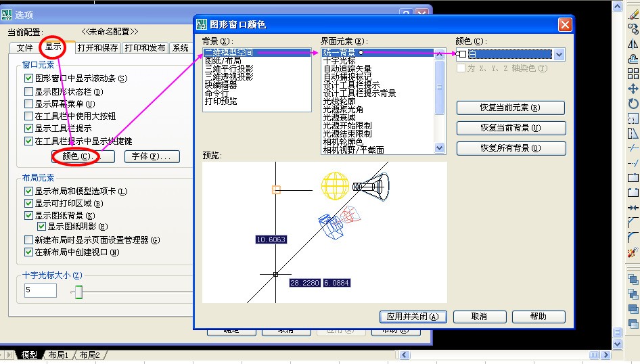640x364 pixels.
Task: Click the Apply and Close button
Action: coord(413,317)
